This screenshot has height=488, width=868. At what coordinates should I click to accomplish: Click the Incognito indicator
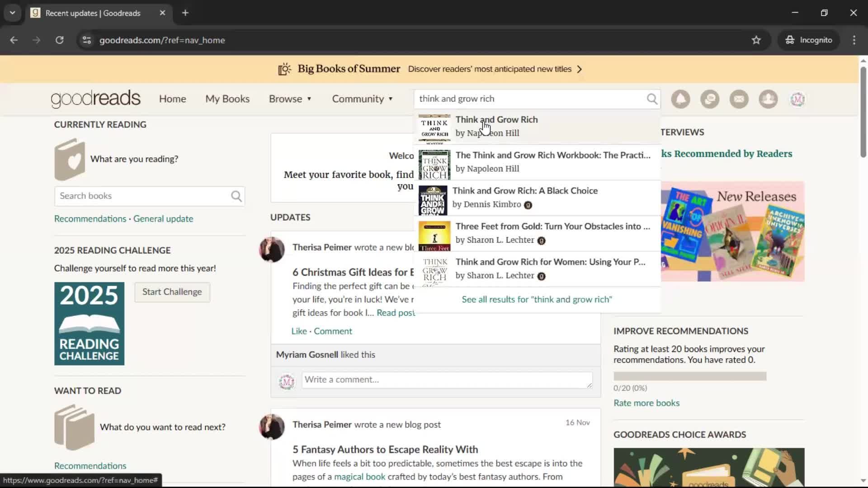(808, 40)
